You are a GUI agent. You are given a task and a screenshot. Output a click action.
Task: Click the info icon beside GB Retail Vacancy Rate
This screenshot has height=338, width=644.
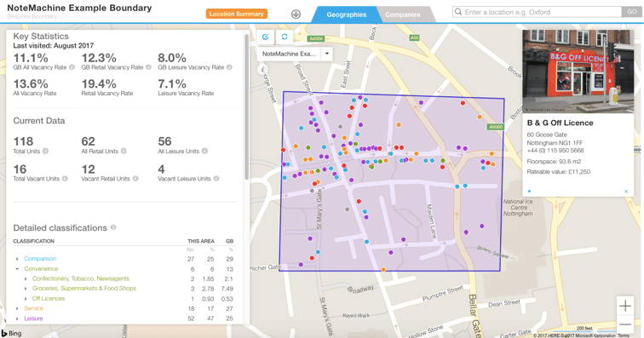point(148,67)
